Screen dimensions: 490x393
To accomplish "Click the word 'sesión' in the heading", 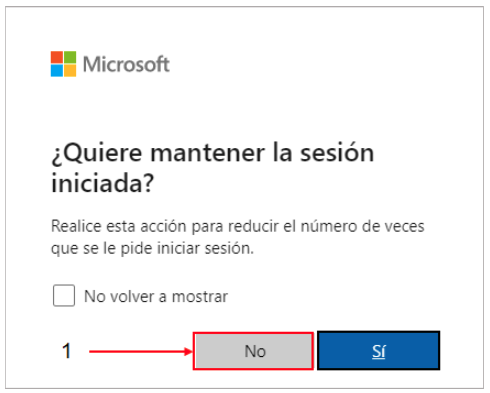I will [337, 153].
